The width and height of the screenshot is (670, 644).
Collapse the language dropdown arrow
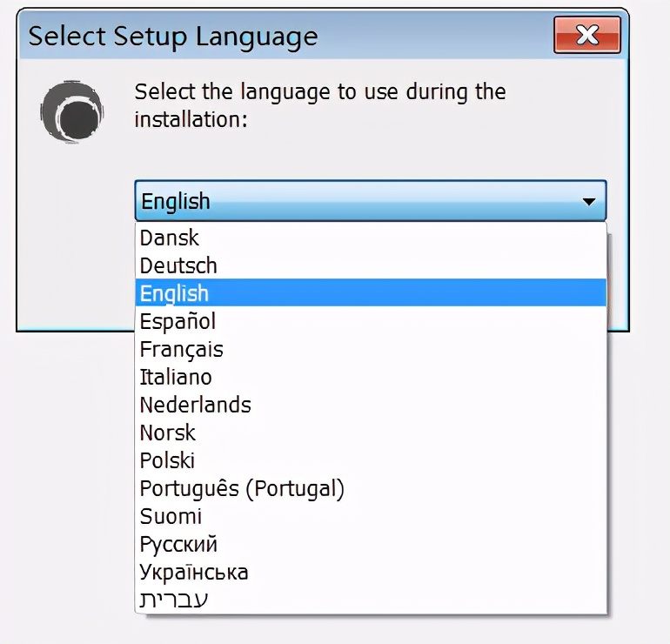(589, 202)
